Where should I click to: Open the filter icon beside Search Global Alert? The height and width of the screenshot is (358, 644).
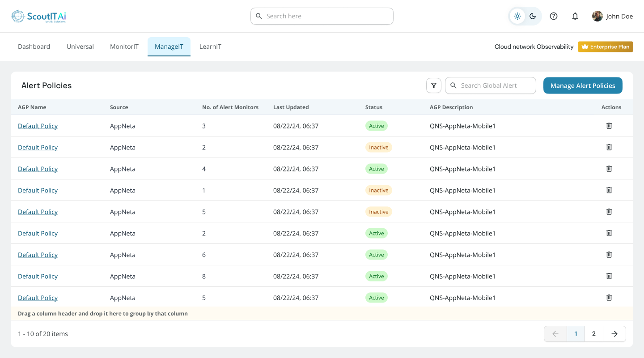click(x=433, y=85)
